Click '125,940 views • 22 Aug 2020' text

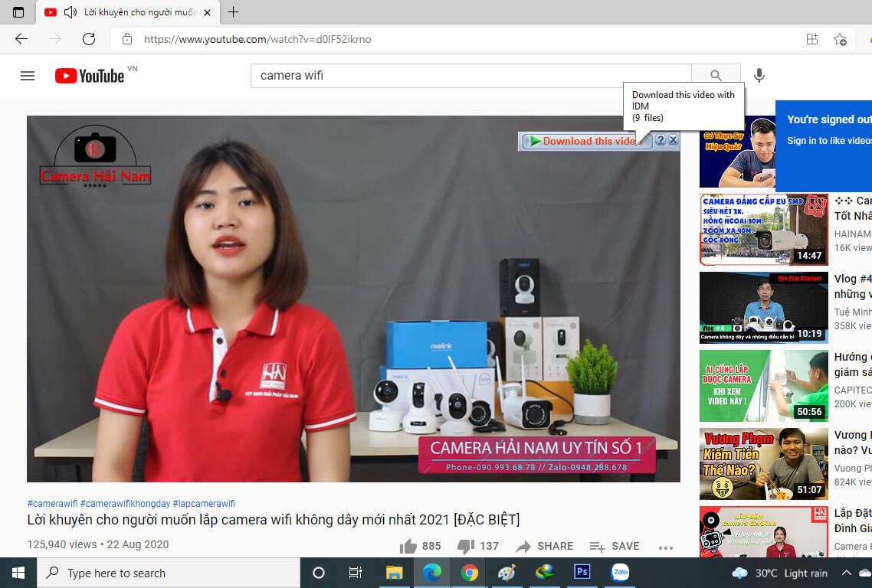98,544
